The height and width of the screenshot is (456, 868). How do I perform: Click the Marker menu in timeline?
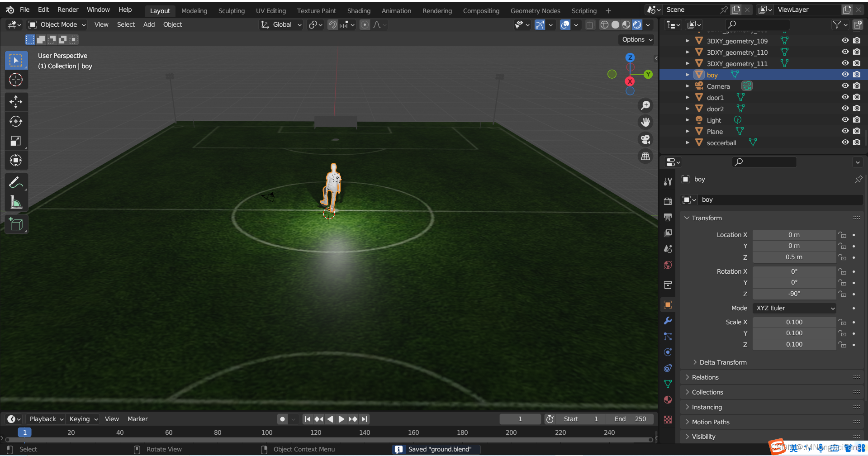click(x=138, y=419)
